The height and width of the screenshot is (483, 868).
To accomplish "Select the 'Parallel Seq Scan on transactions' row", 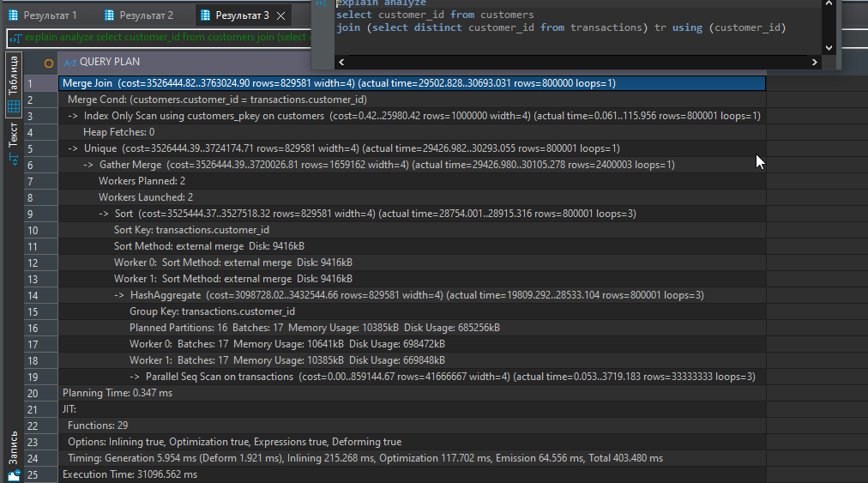I will tap(412, 377).
